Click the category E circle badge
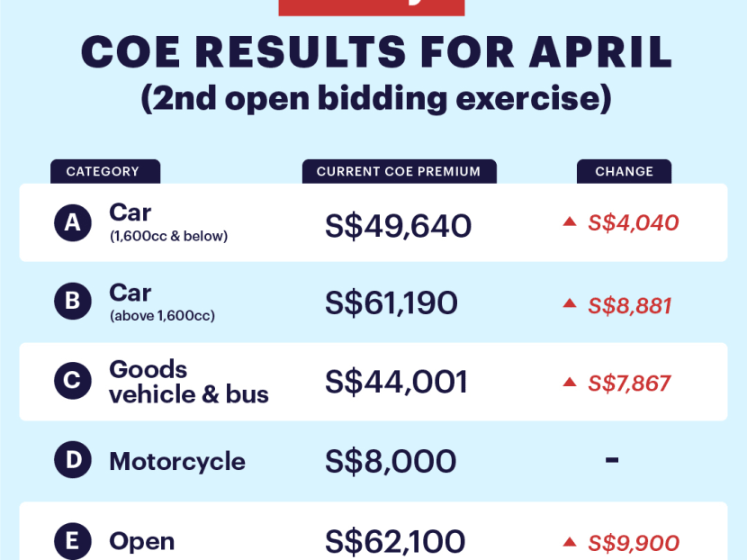The image size is (747, 560). pyautogui.click(x=72, y=542)
